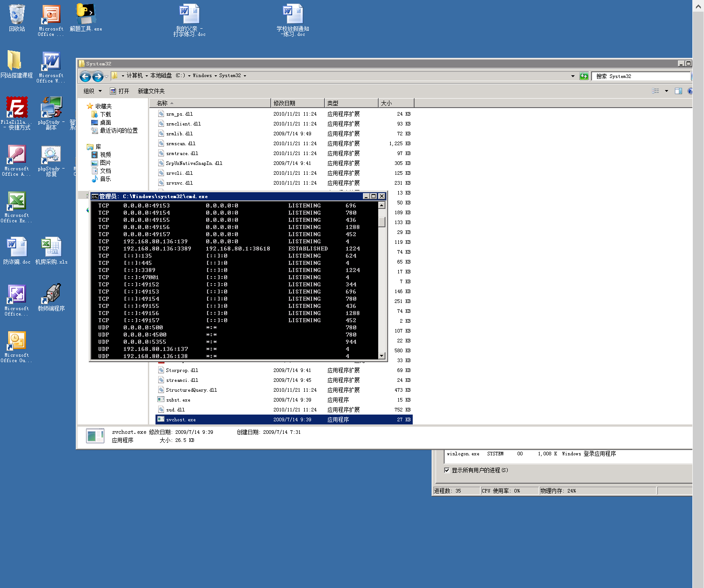Launch phpStudy 修复 shortcut

tap(51, 160)
